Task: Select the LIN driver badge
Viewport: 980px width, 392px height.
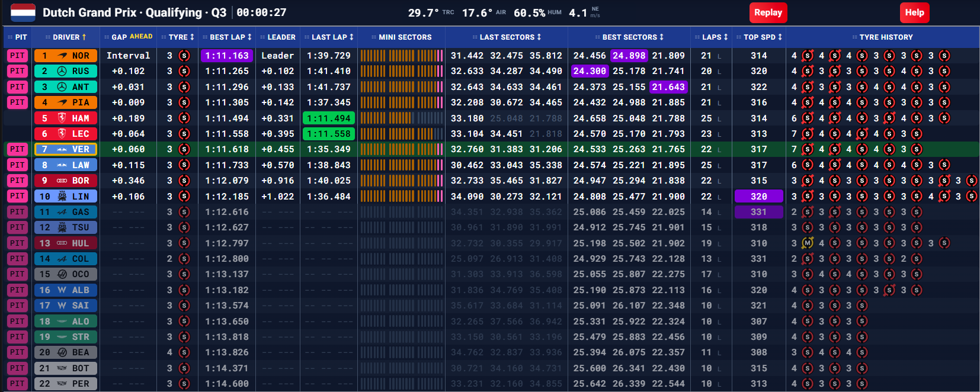Action: 66,197
